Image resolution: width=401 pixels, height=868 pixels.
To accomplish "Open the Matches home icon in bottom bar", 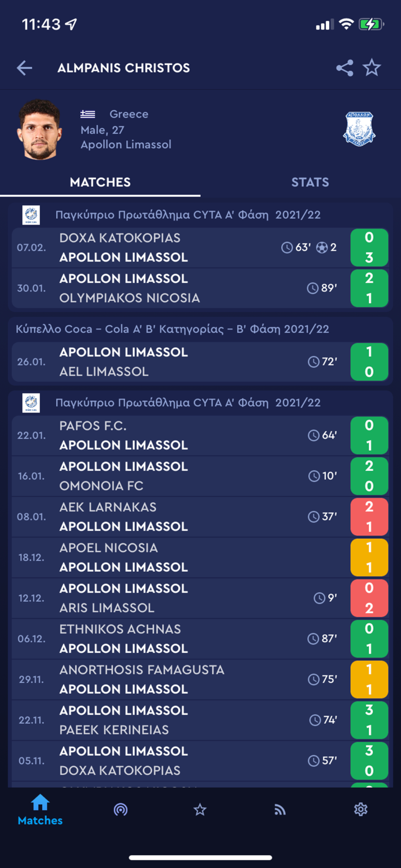I will [x=39, y=810].
